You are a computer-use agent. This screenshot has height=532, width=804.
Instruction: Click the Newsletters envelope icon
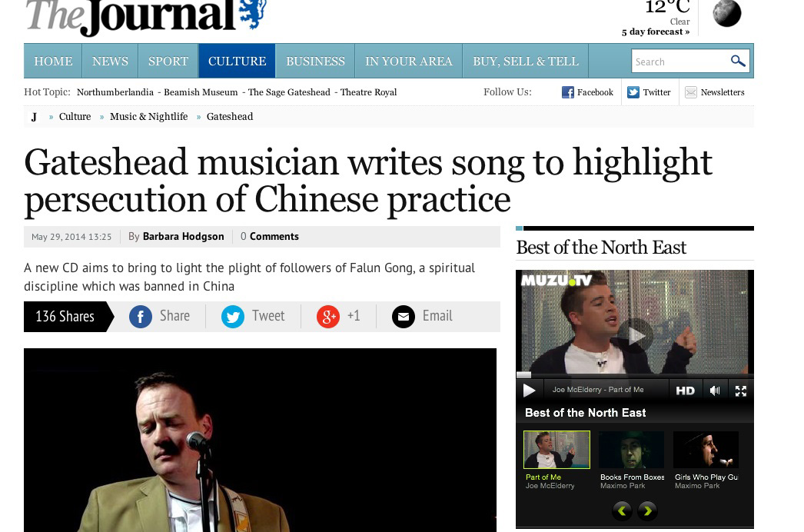pyautogui.click(x=691, y=92)
